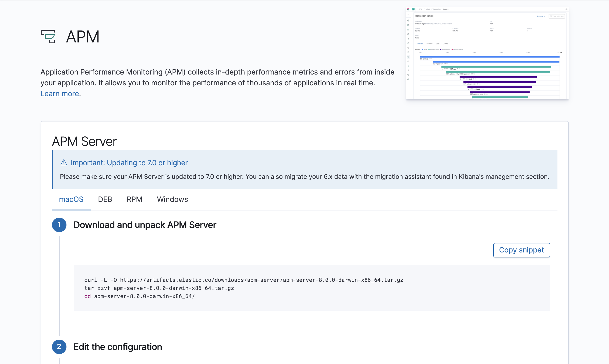Click the warning triangle icon in callout
Viewport: 609px width, 364px height.
(x=64, y=163)
